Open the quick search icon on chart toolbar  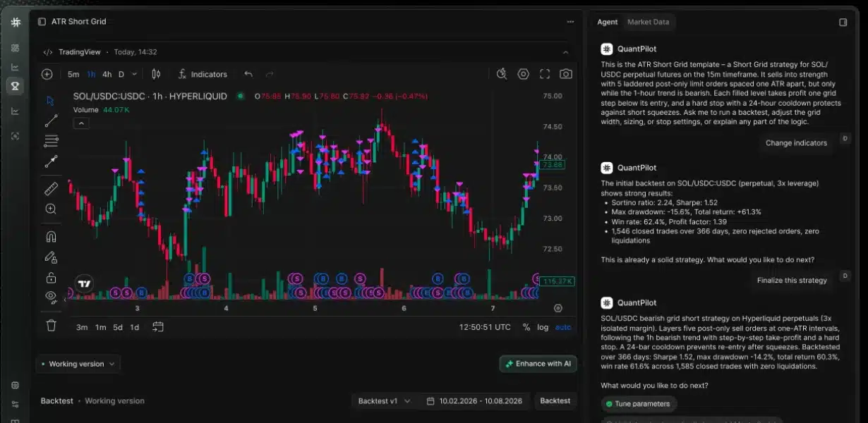pyautogui.click(x=502, y=74)
